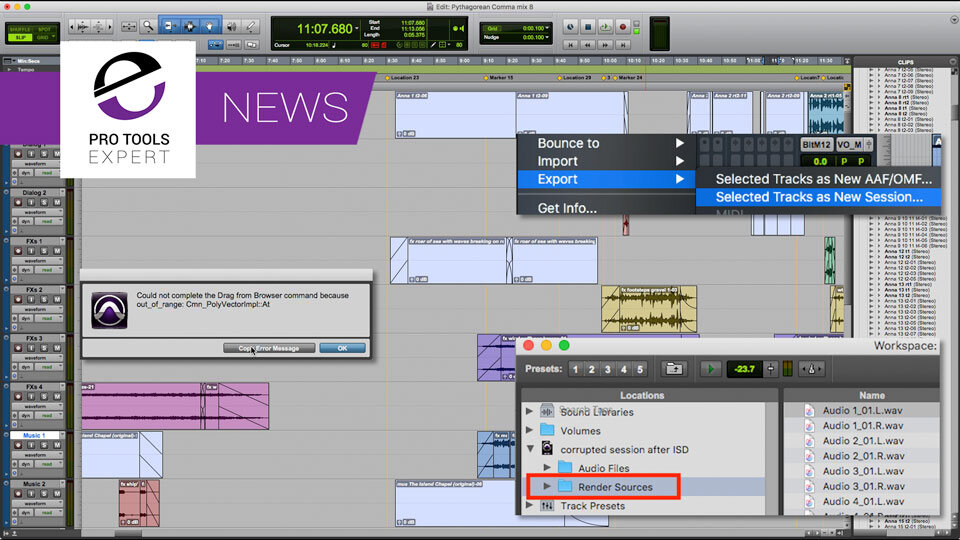Expand the Sound Libraries location
Viewport: 960px width, 540px height.
530,411
